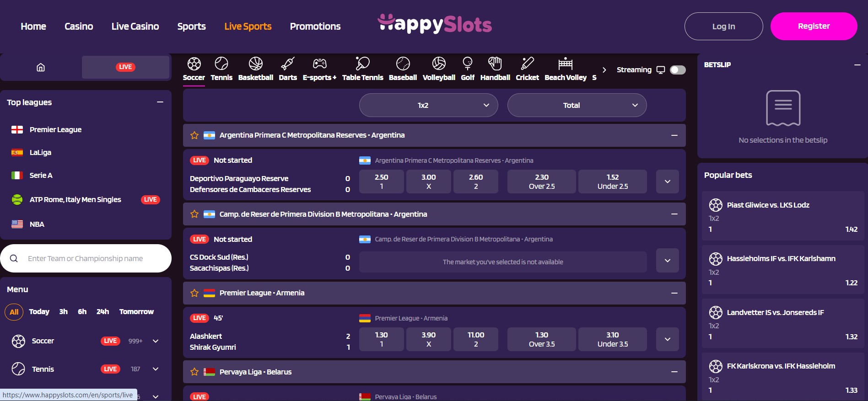Select the Beach Volley icon

pos(566,63)
